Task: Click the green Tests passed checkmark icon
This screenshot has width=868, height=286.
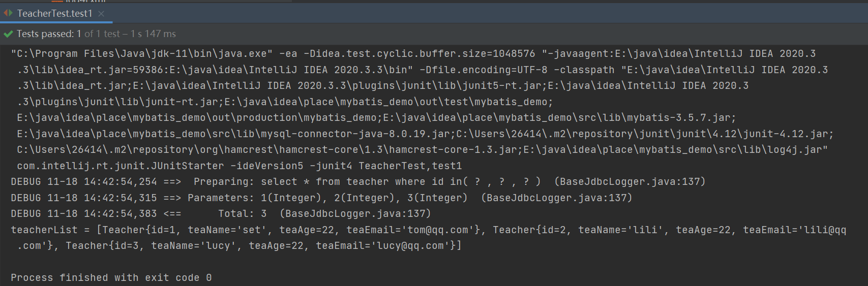Action: tap(8, 34)
